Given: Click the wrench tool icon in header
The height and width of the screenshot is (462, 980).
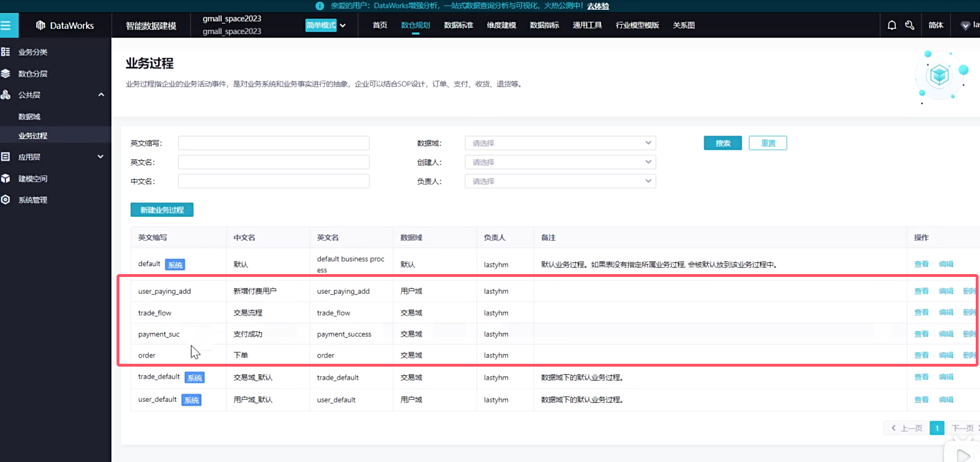Looking at the screenshot, I should pos(910,25).
